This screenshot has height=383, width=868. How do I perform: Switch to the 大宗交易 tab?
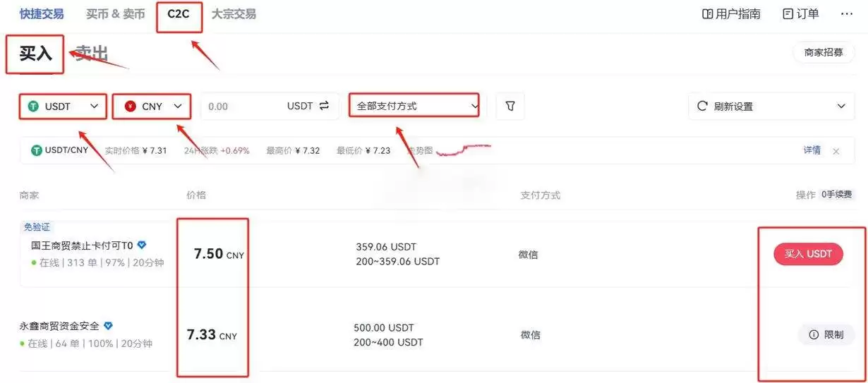click(234, 14)
